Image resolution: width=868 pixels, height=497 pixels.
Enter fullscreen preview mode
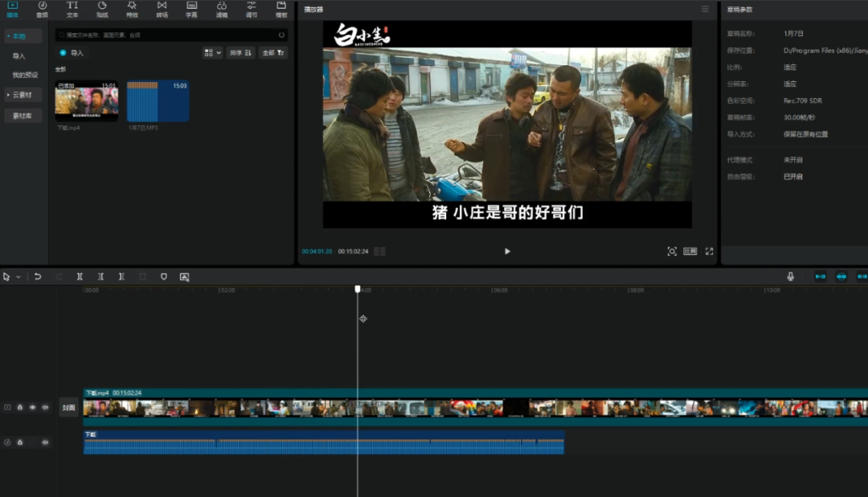coord(709,252)
